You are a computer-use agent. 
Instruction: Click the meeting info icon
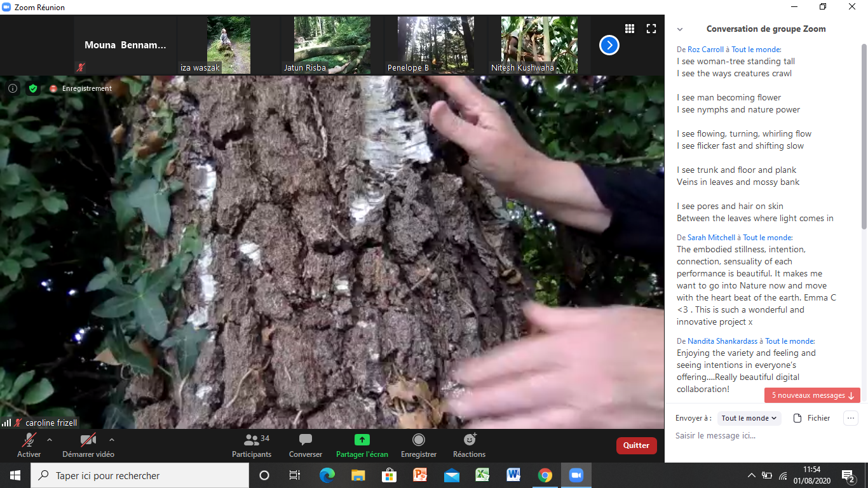pos(13,88)
